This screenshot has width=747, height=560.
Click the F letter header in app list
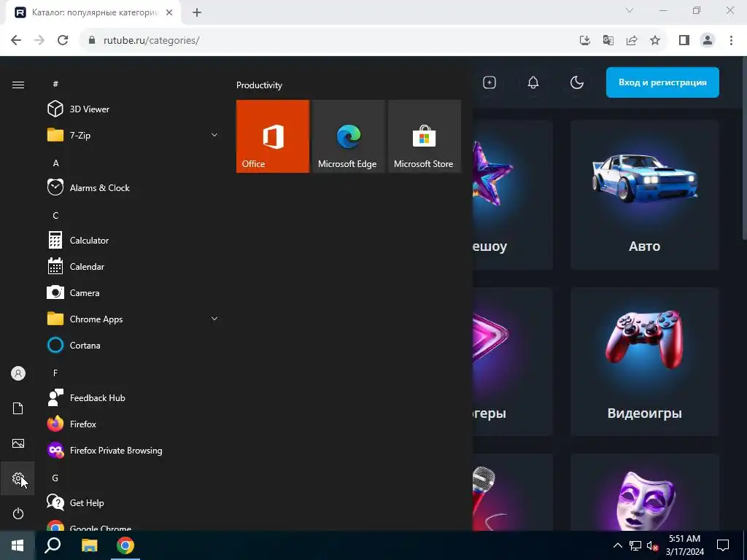coord(55,373)
